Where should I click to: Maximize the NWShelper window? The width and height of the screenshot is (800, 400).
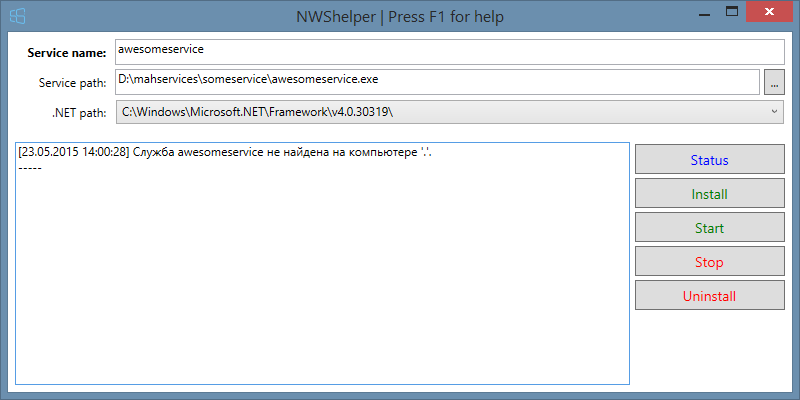click(732, 11)
